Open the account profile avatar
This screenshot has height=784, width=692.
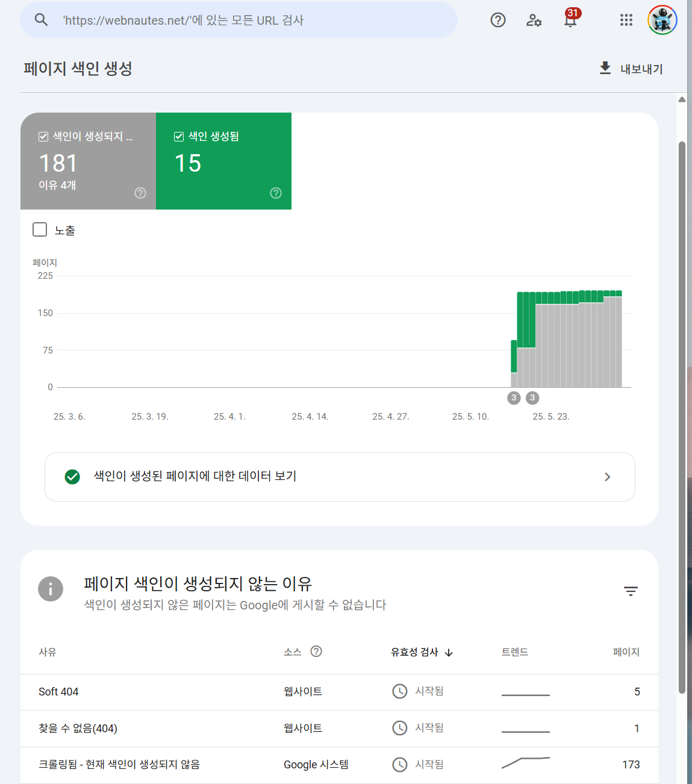pyautogui.click(x=662, y=20)
